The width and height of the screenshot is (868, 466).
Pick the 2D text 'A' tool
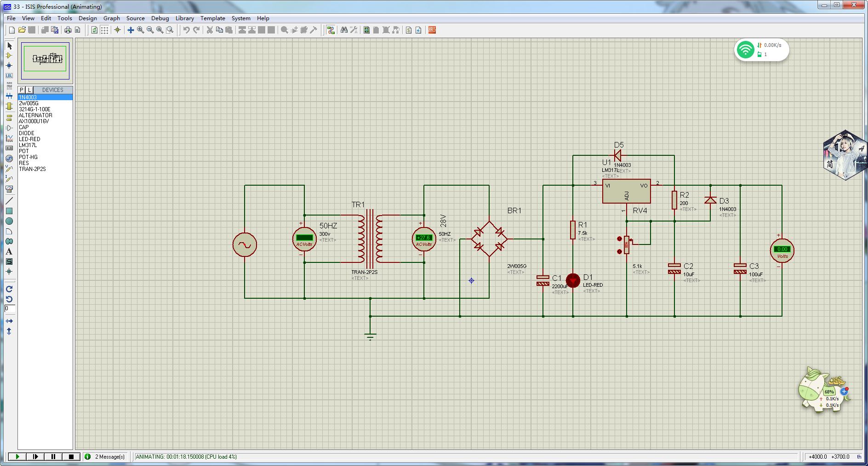tap(9, 251)
